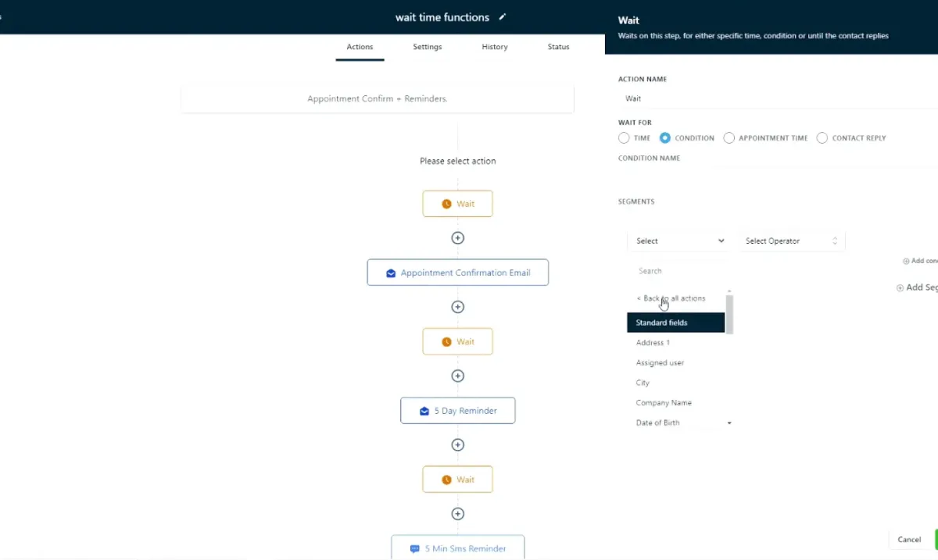Open the Select Operator dropdown
This screenshot has width=938, height=560.
791,241
